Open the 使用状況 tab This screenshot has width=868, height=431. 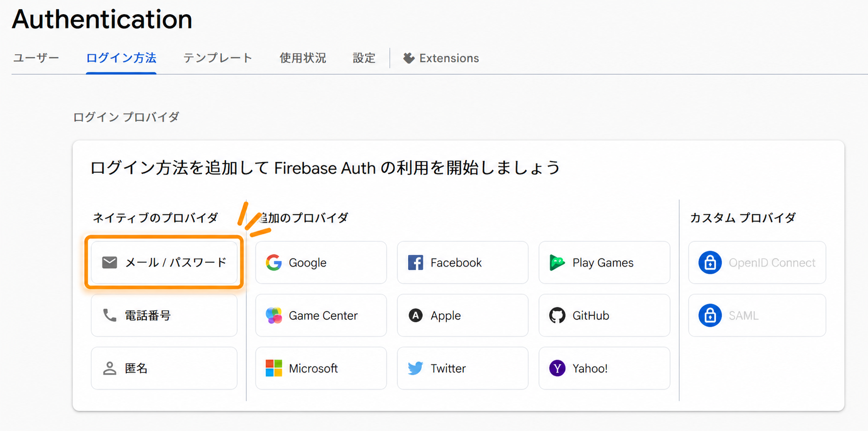(x=303, y=58)
